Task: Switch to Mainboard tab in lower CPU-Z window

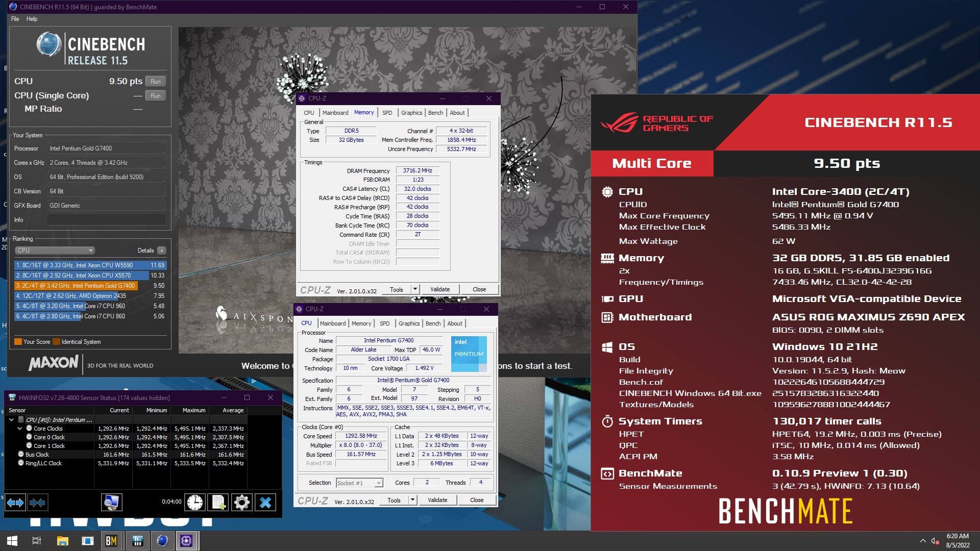Action: click(x=333, y=323)
